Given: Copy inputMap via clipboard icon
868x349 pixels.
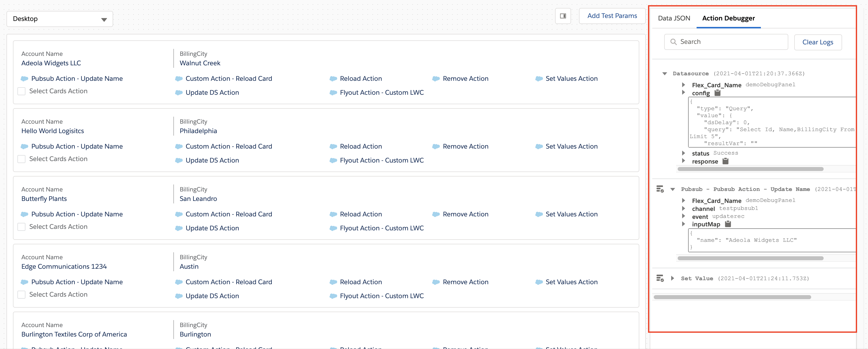Looking at the screenshot, I should [728, 224].
